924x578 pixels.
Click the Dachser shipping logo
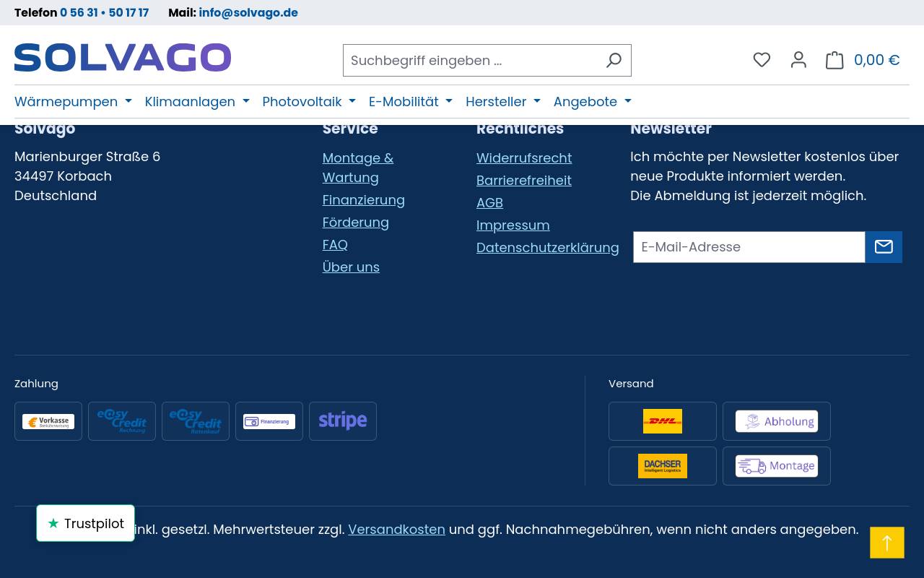tap(663, 466)
